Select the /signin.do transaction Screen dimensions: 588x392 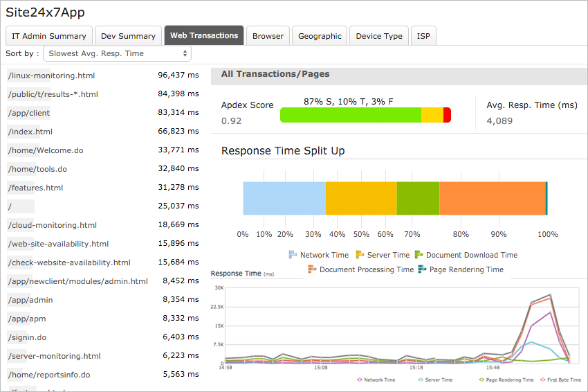click(28, 337)
